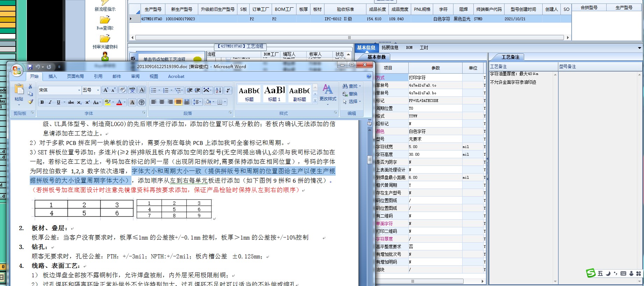Save the Word document via quick access icon
644x286 pixels.
click(x=30, y=67)
